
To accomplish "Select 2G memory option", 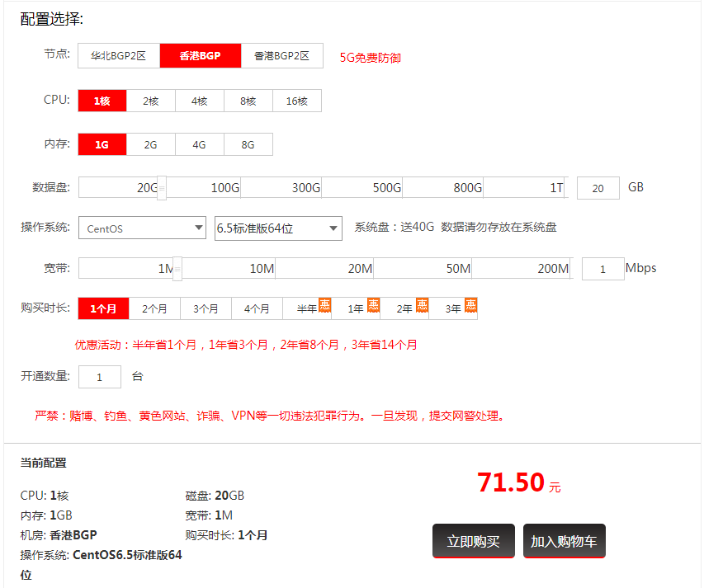I will 150,144.
